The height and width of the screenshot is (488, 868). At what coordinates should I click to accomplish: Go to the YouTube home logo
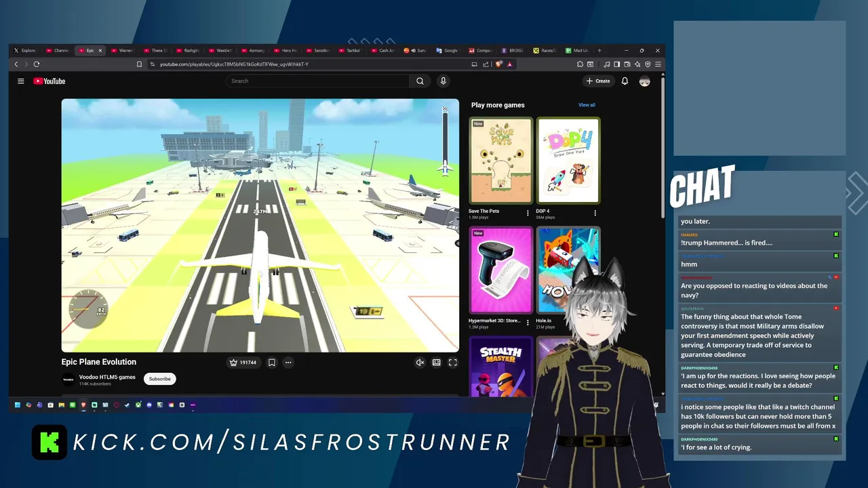[x=50, y=81]
